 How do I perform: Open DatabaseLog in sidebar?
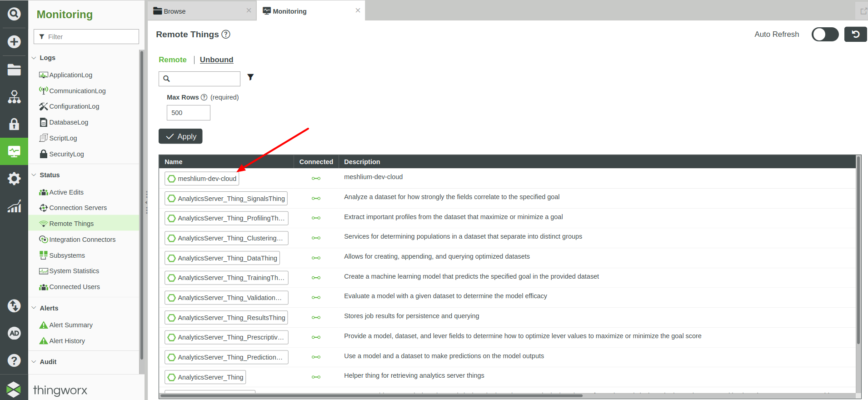tap(64, 122)
